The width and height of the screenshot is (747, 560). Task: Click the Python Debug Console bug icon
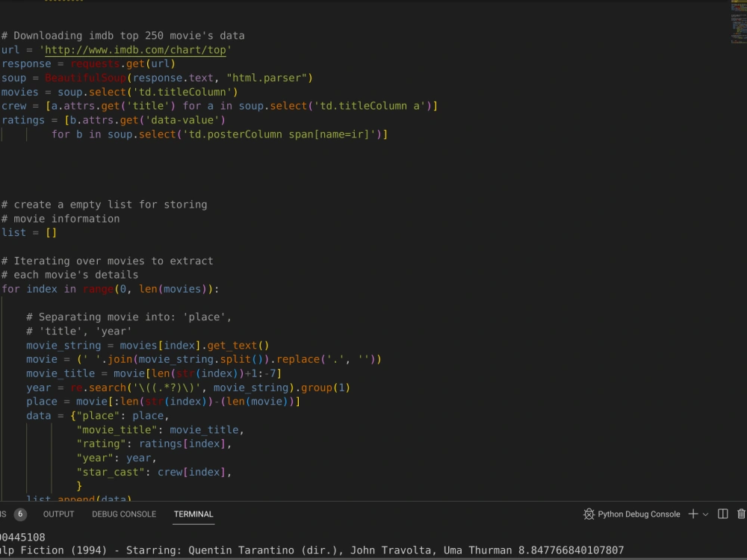click(589, 514)
